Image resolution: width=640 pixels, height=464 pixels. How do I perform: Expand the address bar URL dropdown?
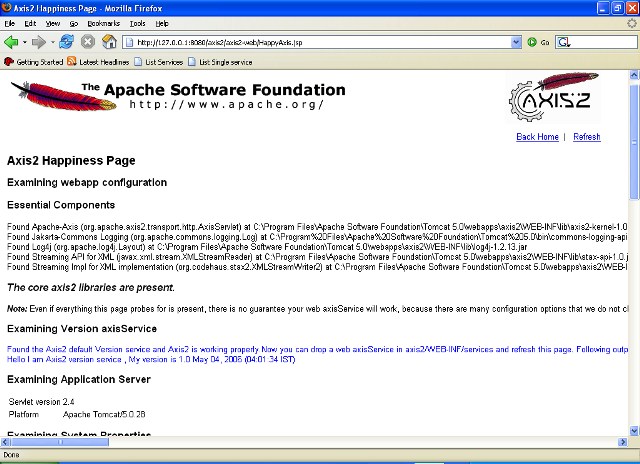pyautogui.click(x=516, y=42)
